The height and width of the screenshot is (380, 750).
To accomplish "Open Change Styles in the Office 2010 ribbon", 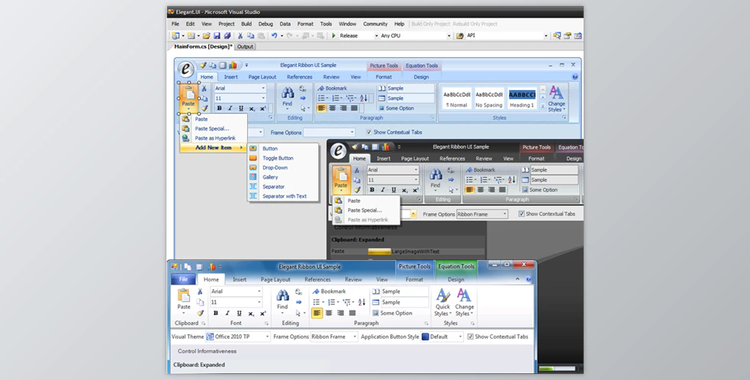I will [464, 302].
